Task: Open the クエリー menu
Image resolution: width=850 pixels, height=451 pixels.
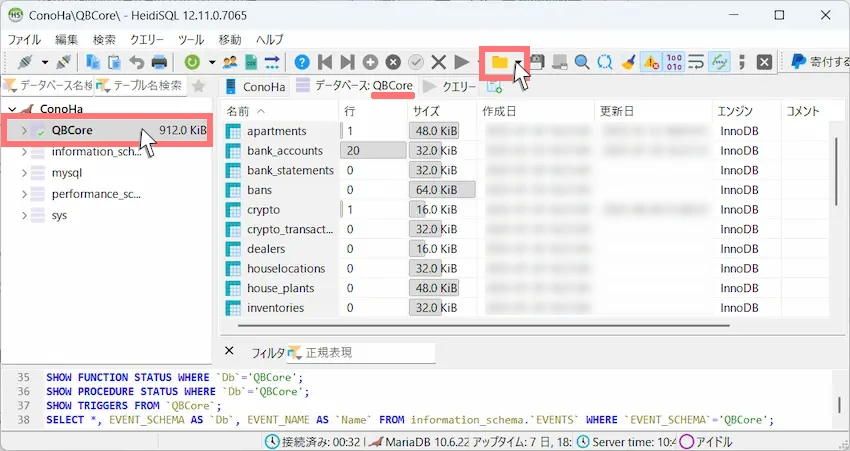Action: point(146,40)
